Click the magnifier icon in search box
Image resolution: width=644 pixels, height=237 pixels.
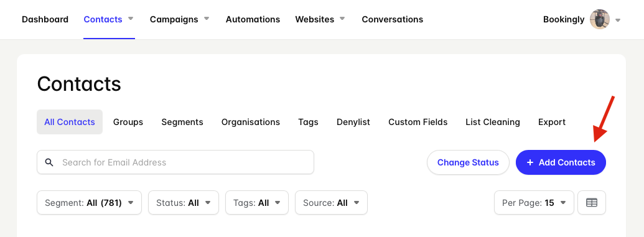(x=49, y=162)
